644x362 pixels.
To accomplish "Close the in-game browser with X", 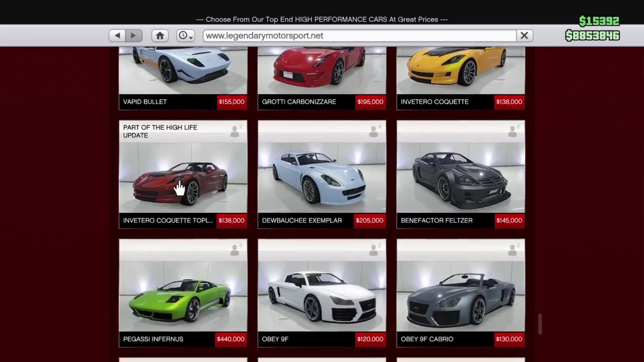I will 524,36.
